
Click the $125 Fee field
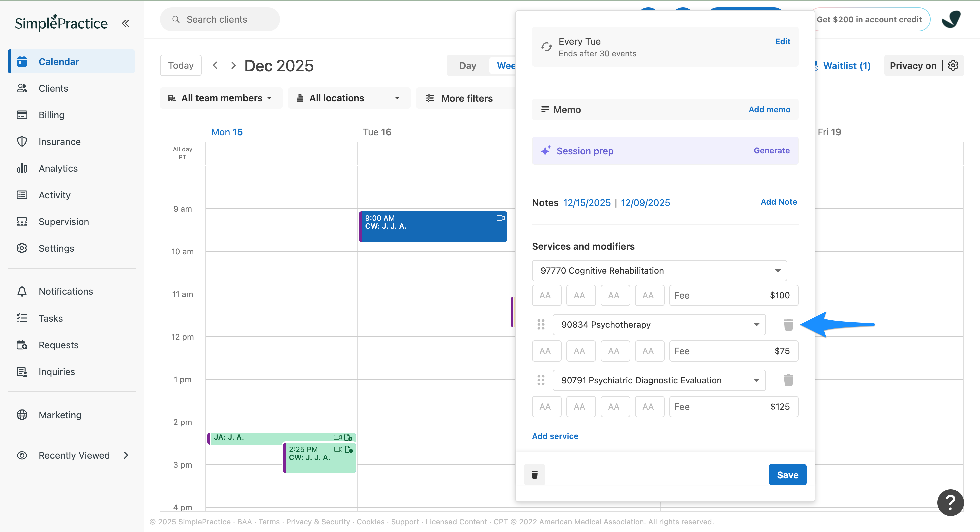point(733,406)
